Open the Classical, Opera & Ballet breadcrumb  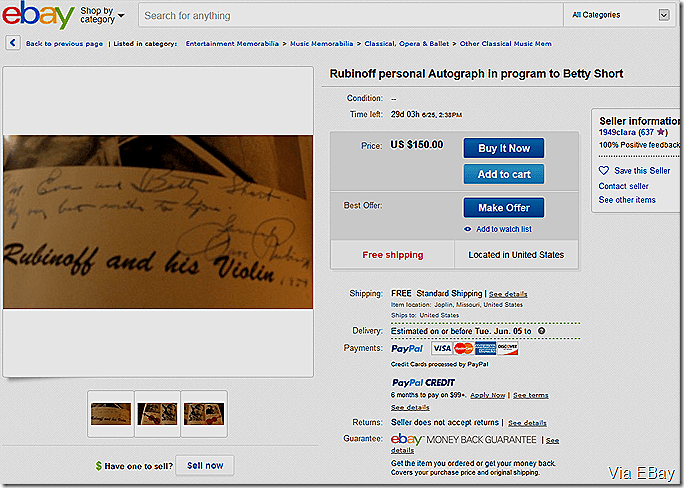coord(407,44)
